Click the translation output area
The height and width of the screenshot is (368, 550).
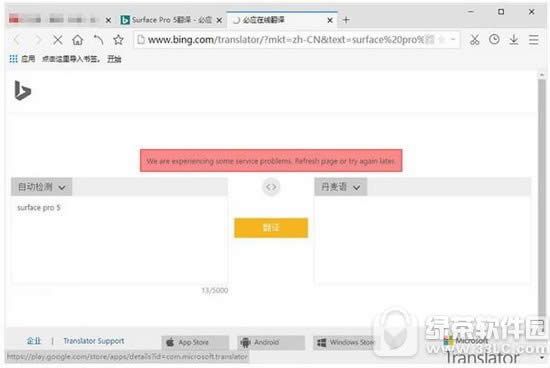[x=423, y=240]
